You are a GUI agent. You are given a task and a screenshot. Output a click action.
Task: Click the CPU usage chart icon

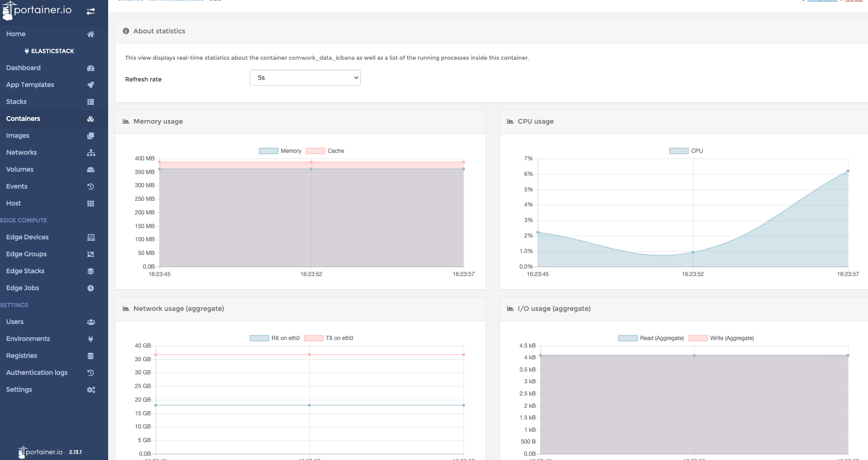pos(510,121)
